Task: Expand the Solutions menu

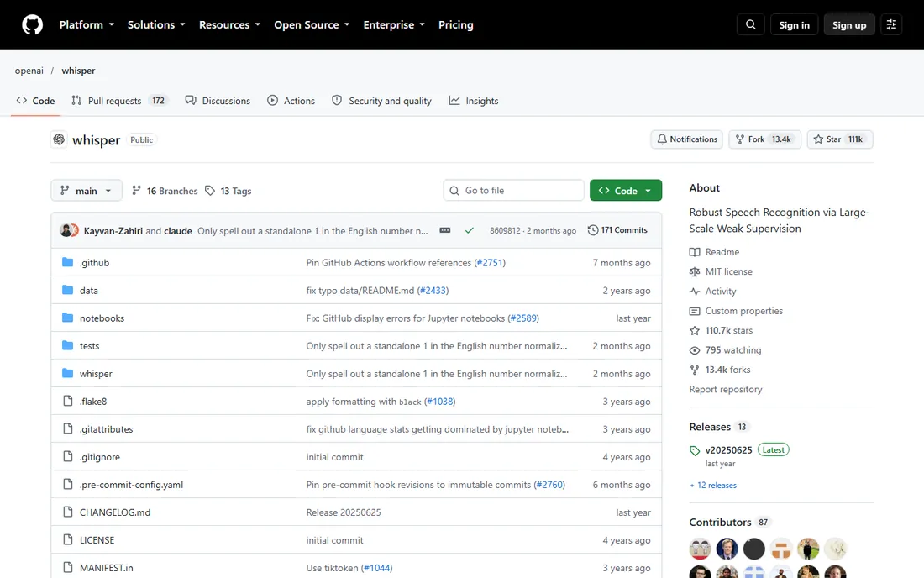Action: 156,24
